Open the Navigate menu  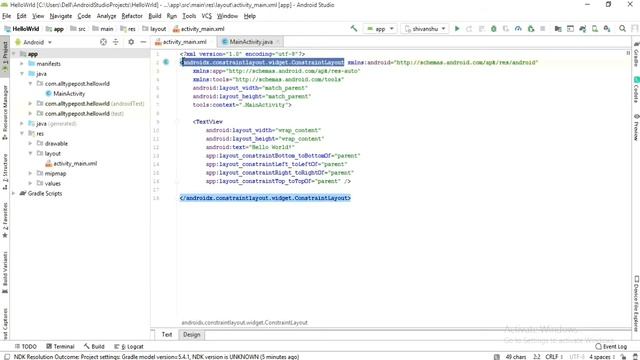[x=60, y=16]
